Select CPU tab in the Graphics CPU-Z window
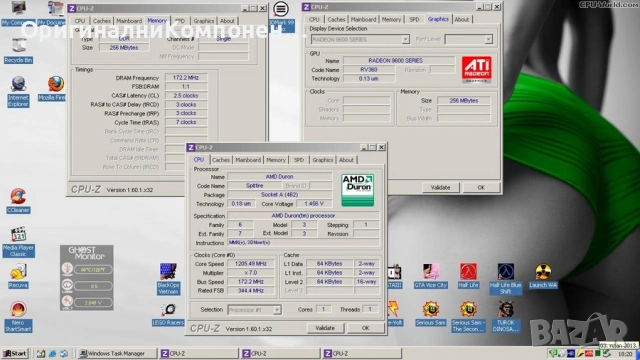Viewport: 640px width, 360px height. click(x=314, y=20)
